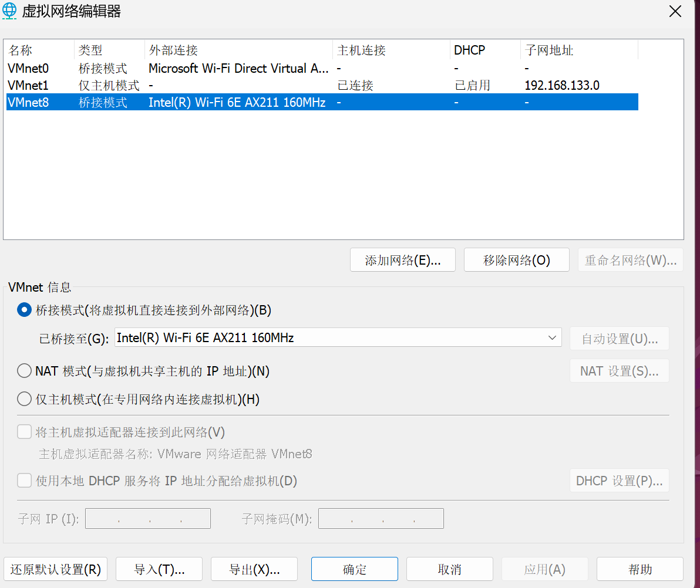The height and width of the screenshot is (588, 700).
Task: Click 导出(X)... button
Action: [x=254, y=569]
